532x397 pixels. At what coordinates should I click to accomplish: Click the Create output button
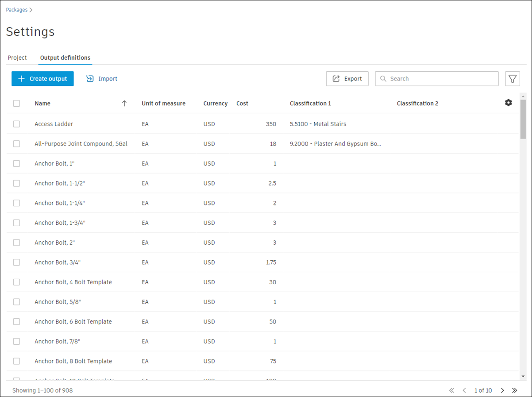(42, 79)
